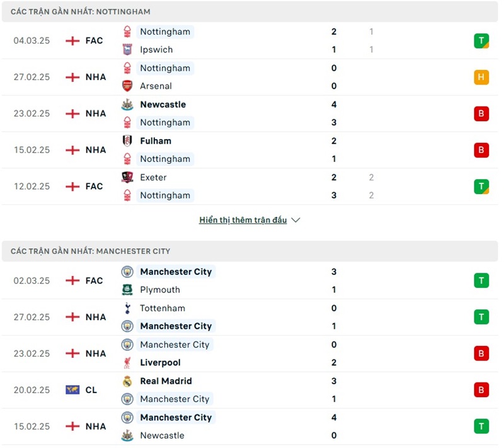Click the Real Madrid club crest icon
The width and height of the screenshot is (504, 448).
(x=128, y=381)
